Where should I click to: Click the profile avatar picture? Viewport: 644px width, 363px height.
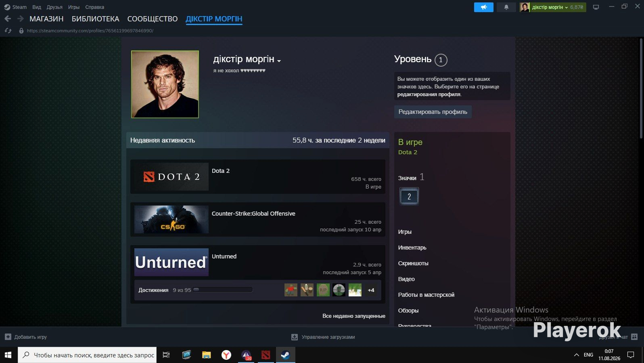(x=165, y=84)
